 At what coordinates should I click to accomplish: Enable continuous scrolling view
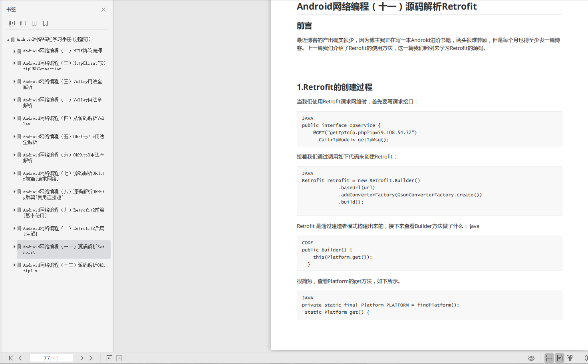point(549,358)
